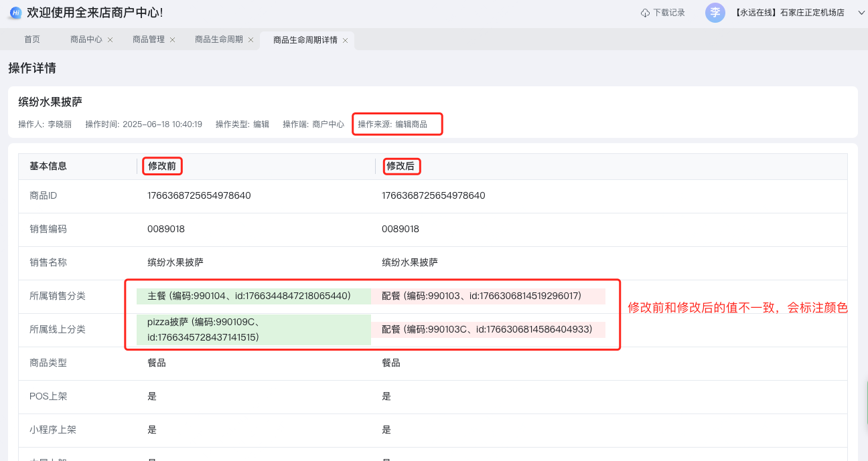Image resolution: width=868 pixels, height=461 pixels.
Task: Click the 商品类型 row label
Action: click(48, 363)
